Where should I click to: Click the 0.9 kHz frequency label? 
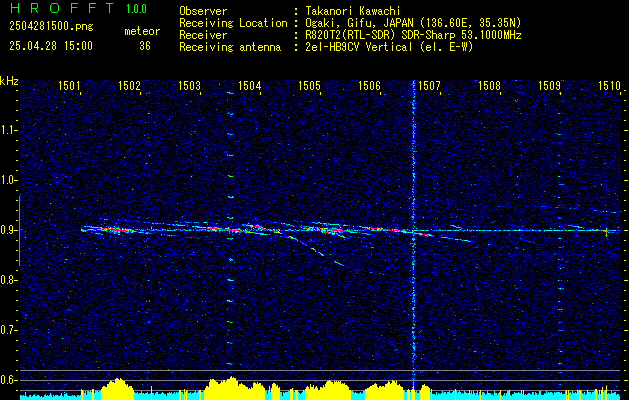tap(8, 230)
